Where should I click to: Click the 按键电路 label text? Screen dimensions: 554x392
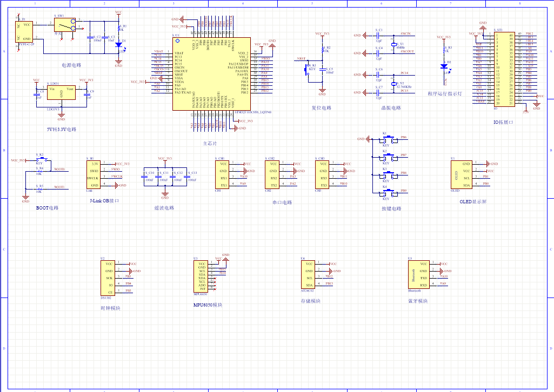(391, 208)
